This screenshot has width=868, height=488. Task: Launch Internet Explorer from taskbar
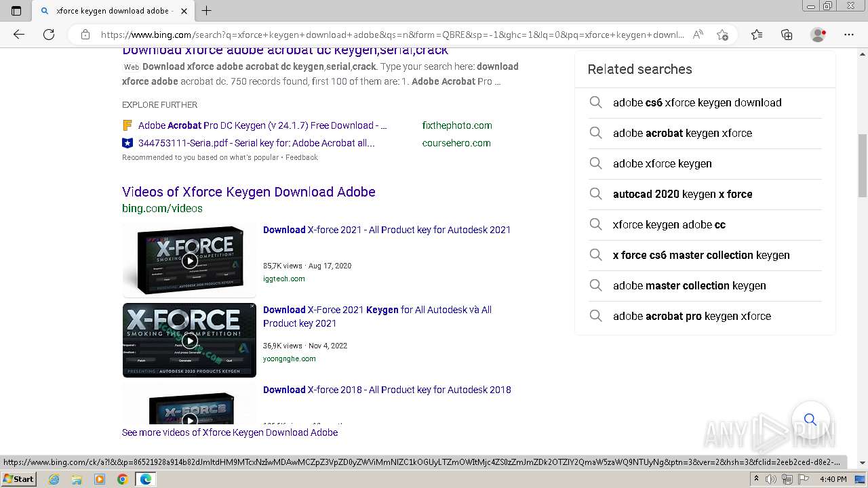click(x=54, y=479)
